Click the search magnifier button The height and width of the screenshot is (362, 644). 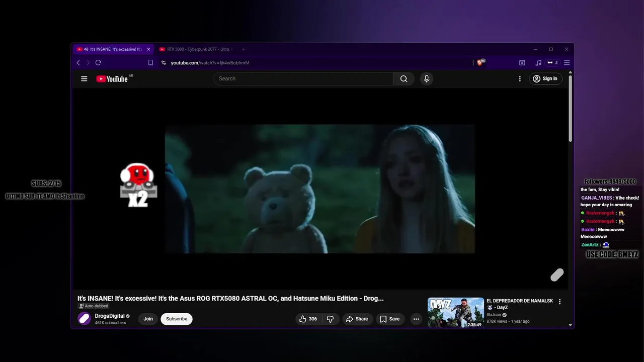tap(404, 78)
